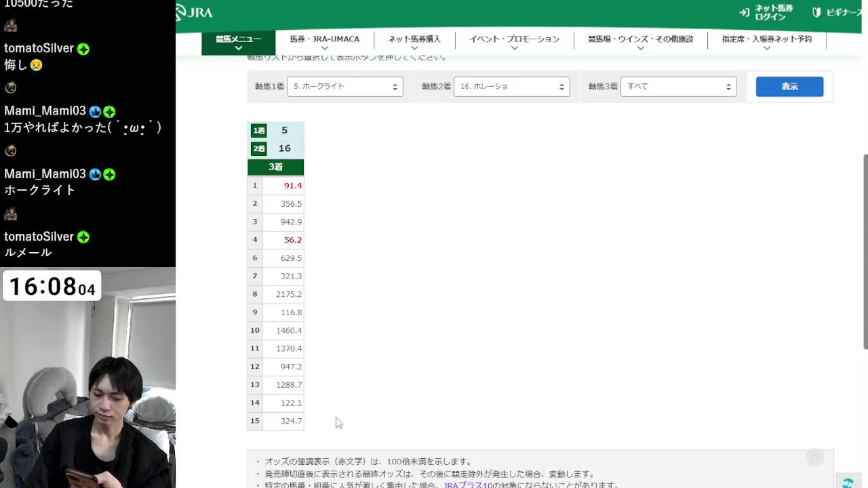Open the 競馬メニュー menu
The width and height of the screenshot is (868, 488).
(x=238, y=43)
